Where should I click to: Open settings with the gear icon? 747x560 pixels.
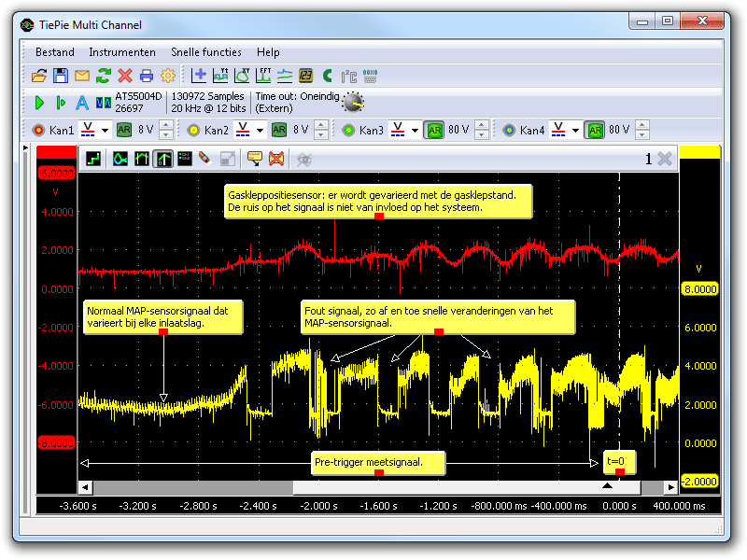pos(168,76)
